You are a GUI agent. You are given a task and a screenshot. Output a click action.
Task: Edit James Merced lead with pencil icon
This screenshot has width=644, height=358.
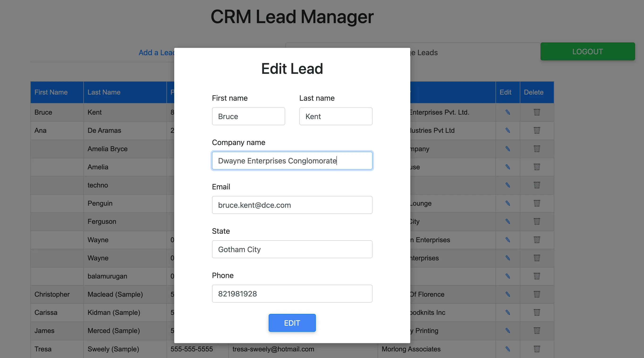[x=508, y=330]
